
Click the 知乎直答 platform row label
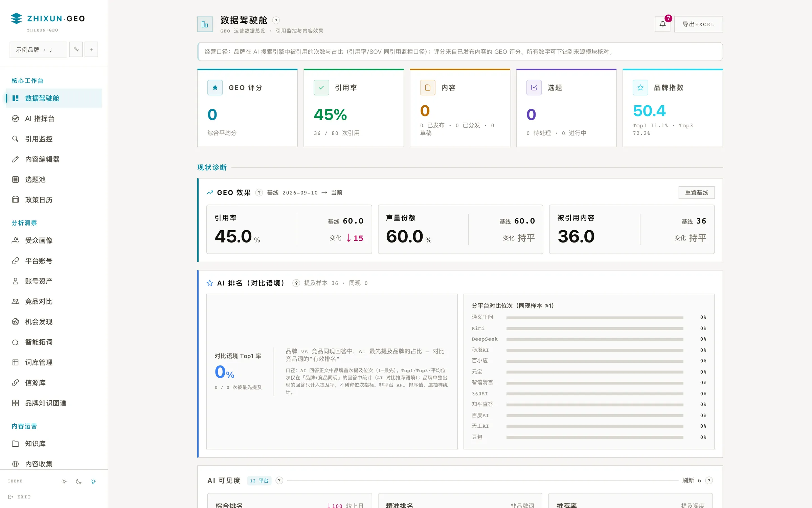click(482, 404)
